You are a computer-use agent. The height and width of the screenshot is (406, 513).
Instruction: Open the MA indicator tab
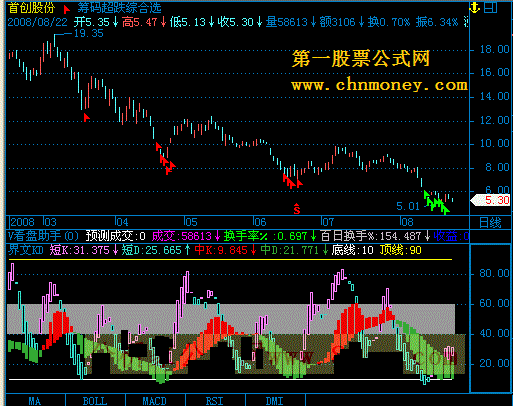35,401
